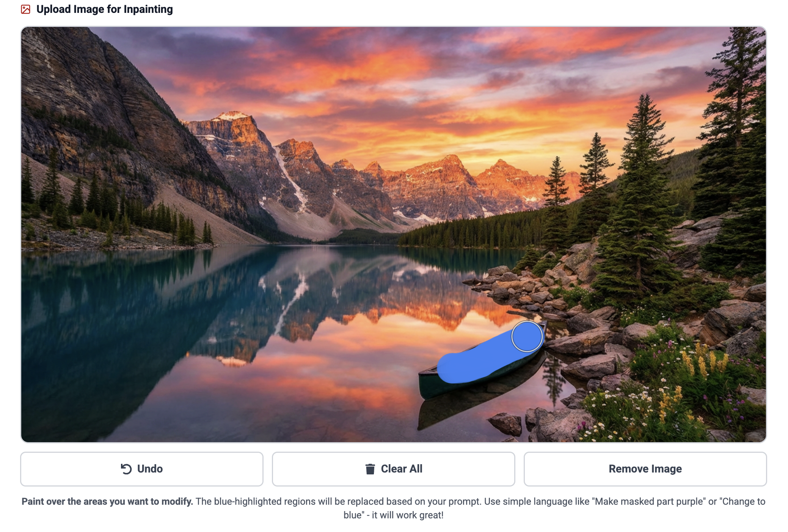Image resolution: width=788 pixels, height=532 pixels.
Task: Click the trash can icon on Clear All
Action: click(370, 469)
